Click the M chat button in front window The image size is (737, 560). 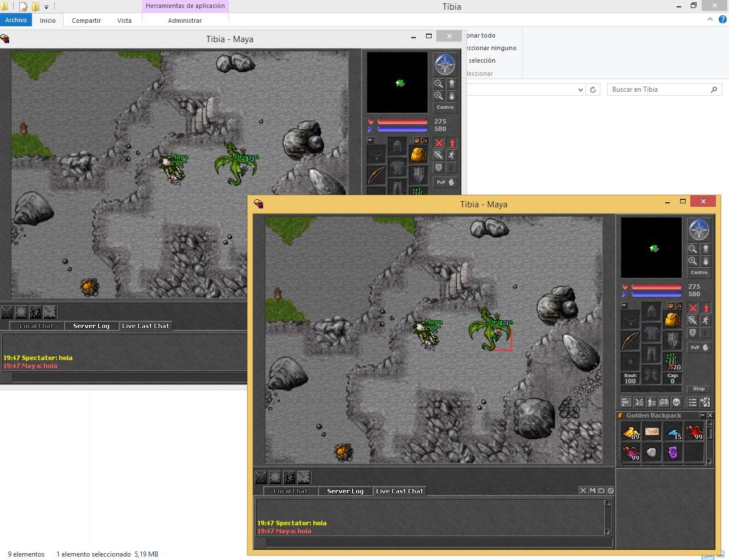coord(592,490)
